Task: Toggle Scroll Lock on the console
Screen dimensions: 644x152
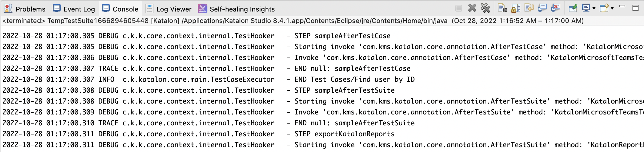Action: click(x=516, y=8)
